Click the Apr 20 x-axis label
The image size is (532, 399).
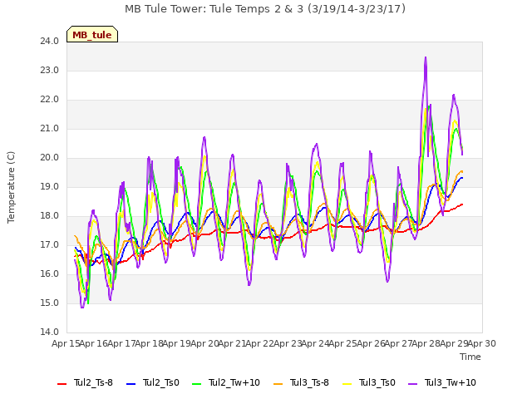(x=204, y=343)
